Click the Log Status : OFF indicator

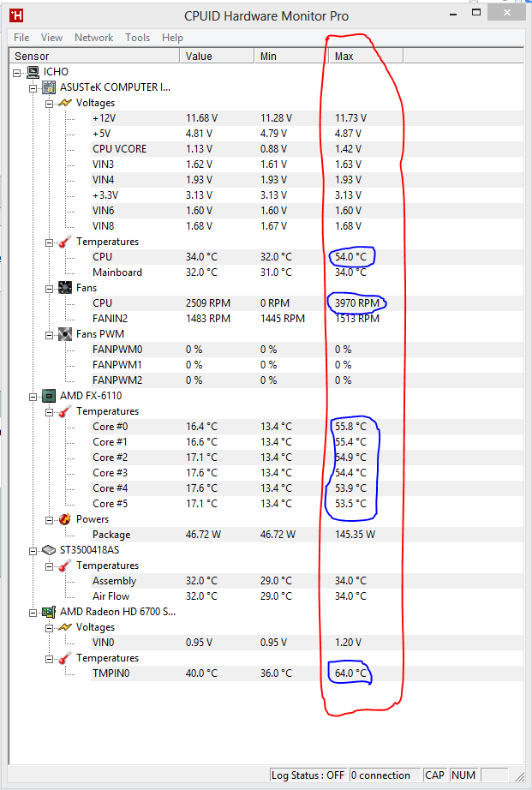click(308, 775)
